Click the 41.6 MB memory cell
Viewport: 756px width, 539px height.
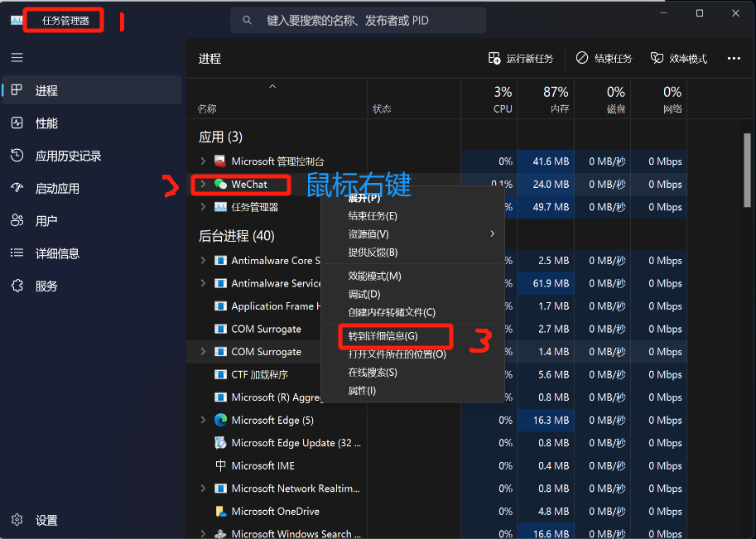546,161
